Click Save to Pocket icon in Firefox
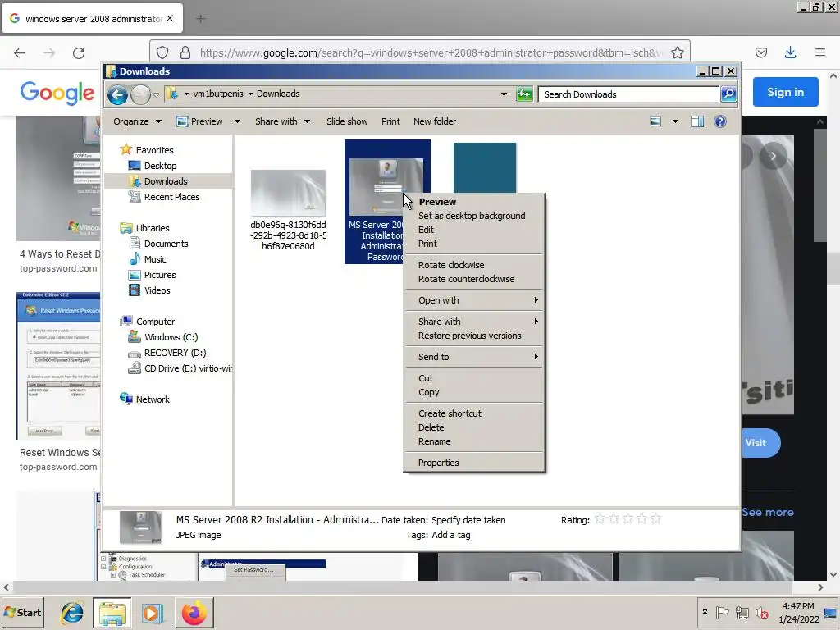 click(x=760, y=52)
